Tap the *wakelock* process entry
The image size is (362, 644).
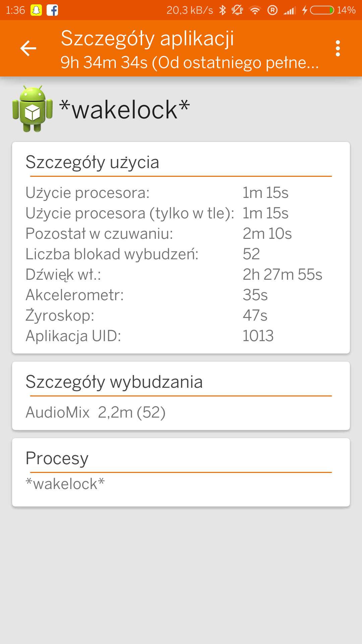[x=65, y=484]
